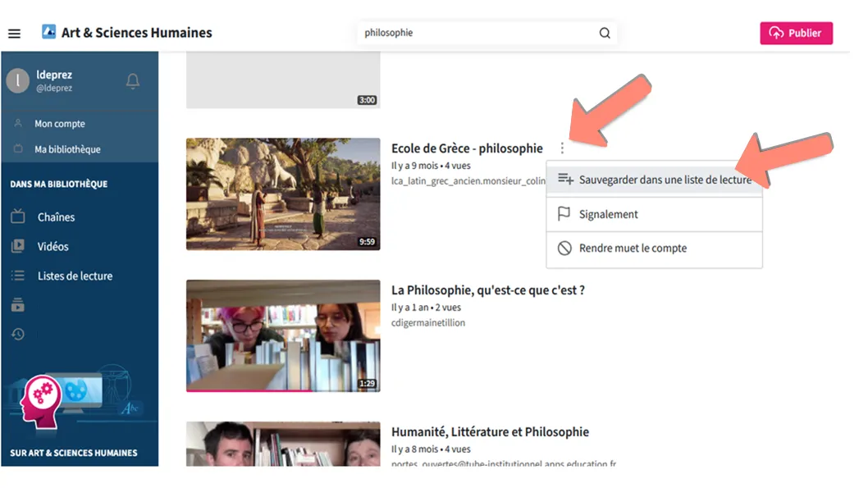This screenshot has height=488, width=868.
Task: Open the Humanité, Littérature video thumbnail
Action: click(x=283, y=444)
